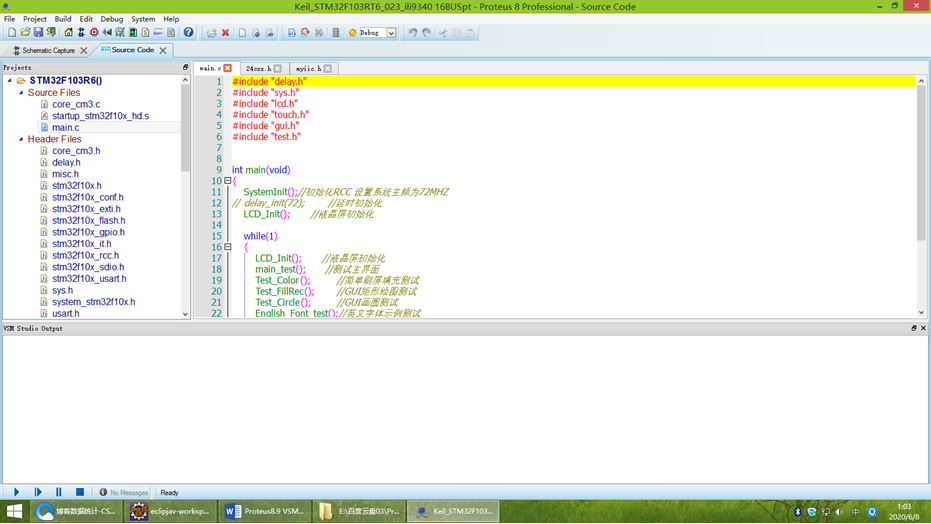Collapse the Header Files folder

[21, 139]
